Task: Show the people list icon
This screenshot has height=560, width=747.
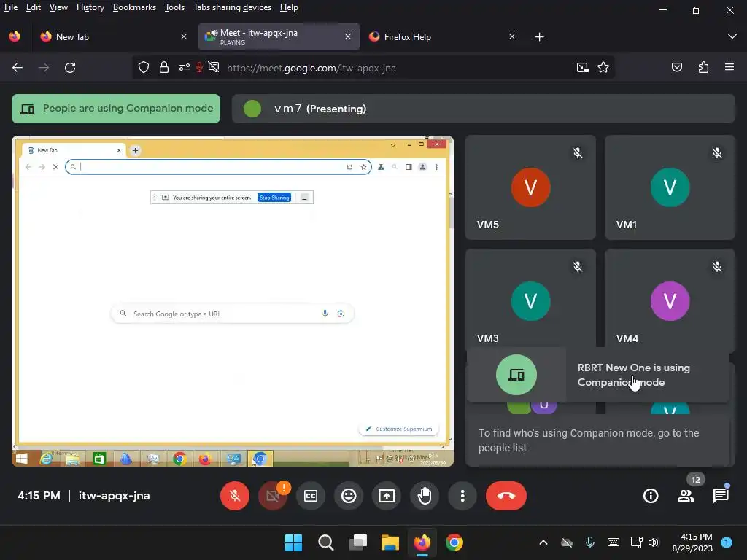Action: (x=686, y=496)
